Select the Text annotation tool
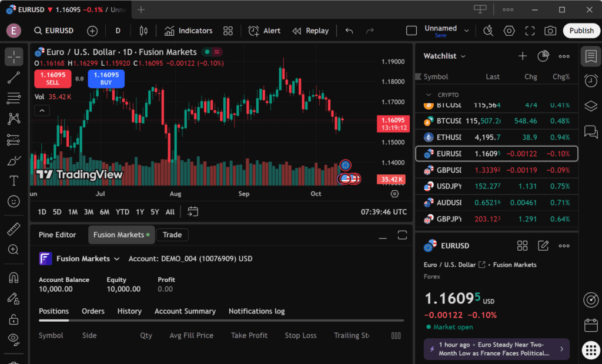The height and width of the screenshot is (364, 602). pyautogui.click(x=14, y=181)
